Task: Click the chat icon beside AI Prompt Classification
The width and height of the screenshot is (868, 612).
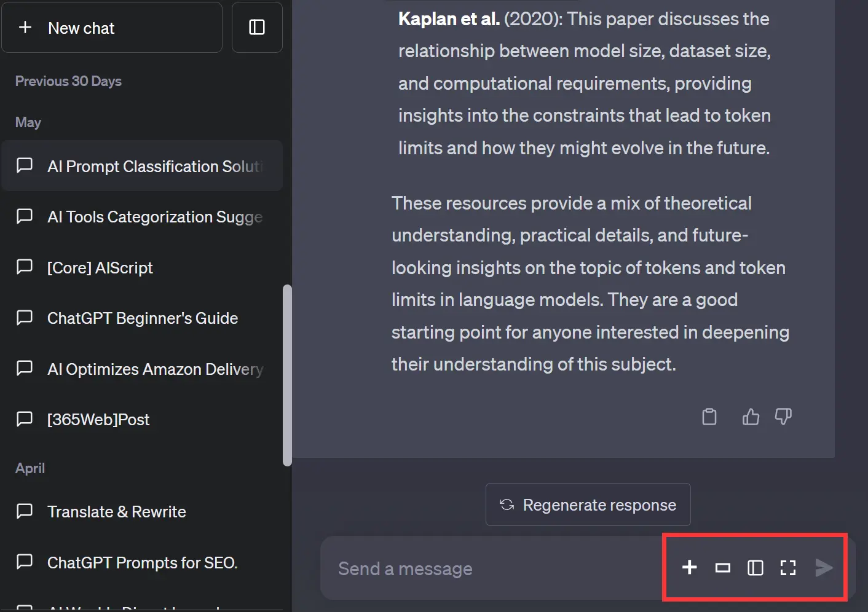Action: (25, 165)
